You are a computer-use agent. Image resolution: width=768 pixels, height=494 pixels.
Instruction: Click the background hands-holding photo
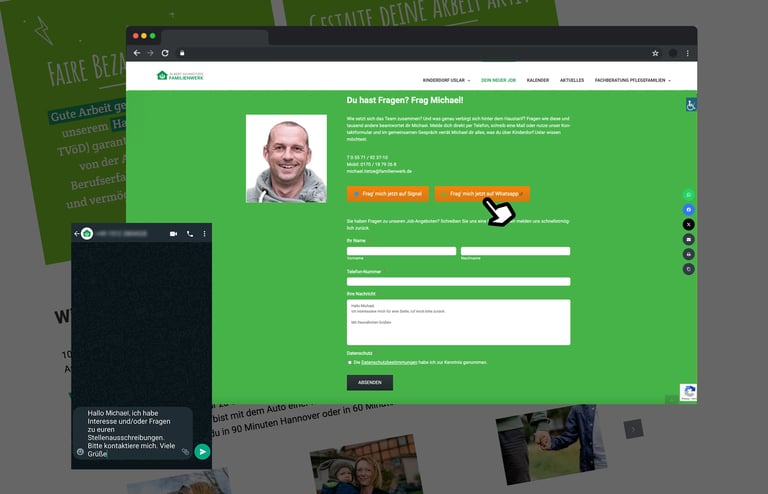pos(551,445)
